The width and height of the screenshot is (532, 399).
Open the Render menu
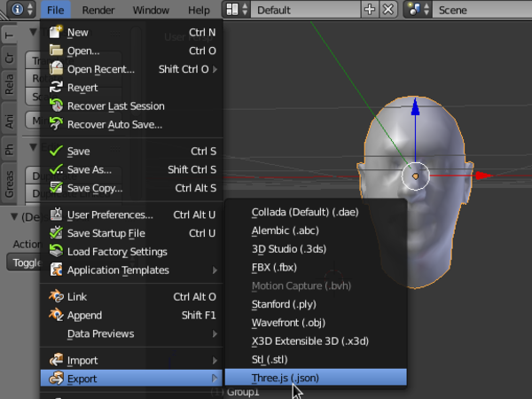[98, 10]
